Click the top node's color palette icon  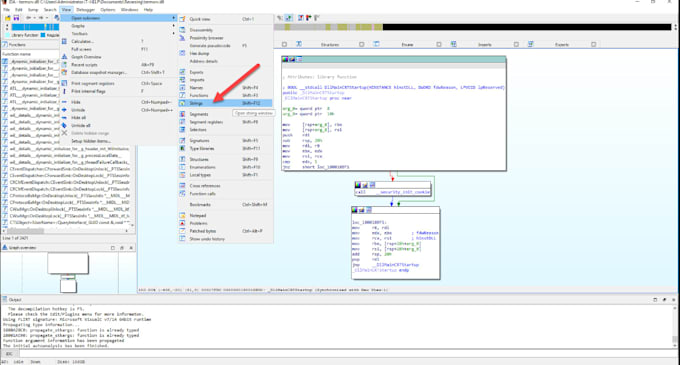tap(285, 59)
